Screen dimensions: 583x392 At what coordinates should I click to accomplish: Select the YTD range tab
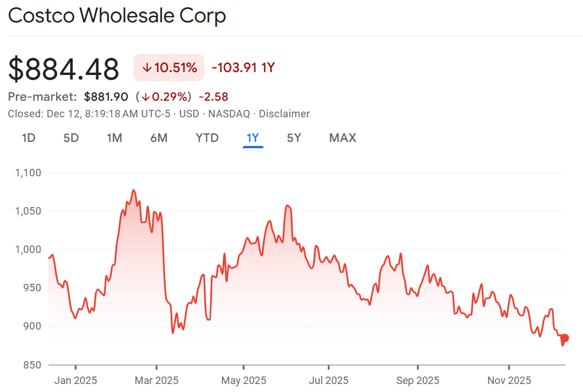click(x=207, y=138)
